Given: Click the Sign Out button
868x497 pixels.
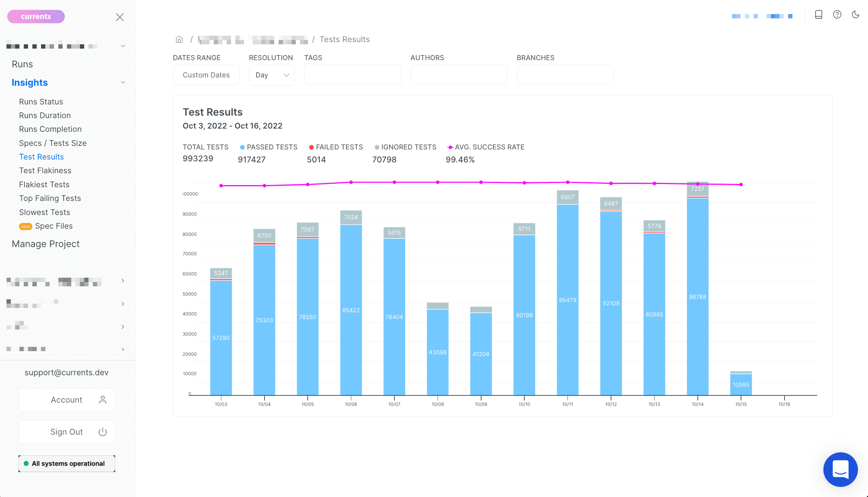Looking at the screenshot, I should (67, 432).
